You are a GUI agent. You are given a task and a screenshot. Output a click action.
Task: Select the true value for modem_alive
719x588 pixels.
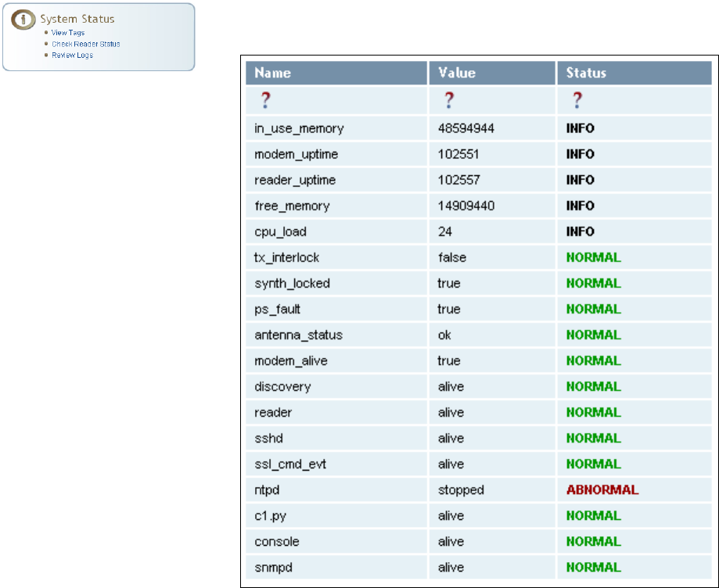click(449, 360)
